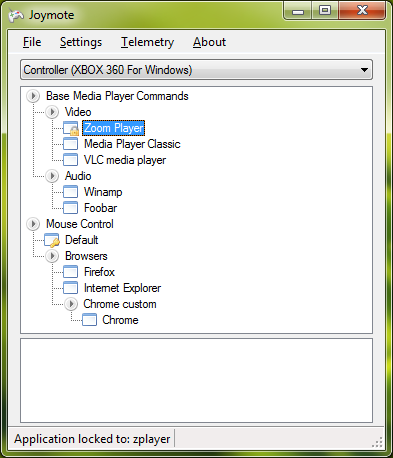Click the Default profile key icon
Image resolution: width=393 pixels, height=458 pixels.
pyautogui.click(x=52, y=240)
